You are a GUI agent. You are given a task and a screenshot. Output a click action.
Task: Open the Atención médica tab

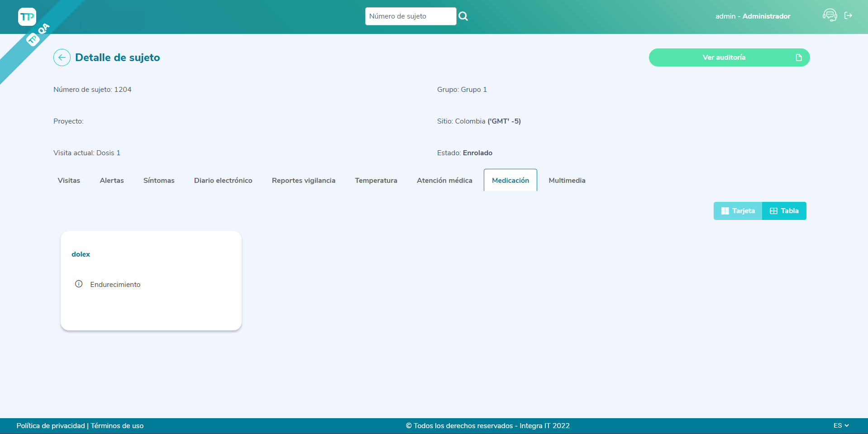(x=444, y=180)
